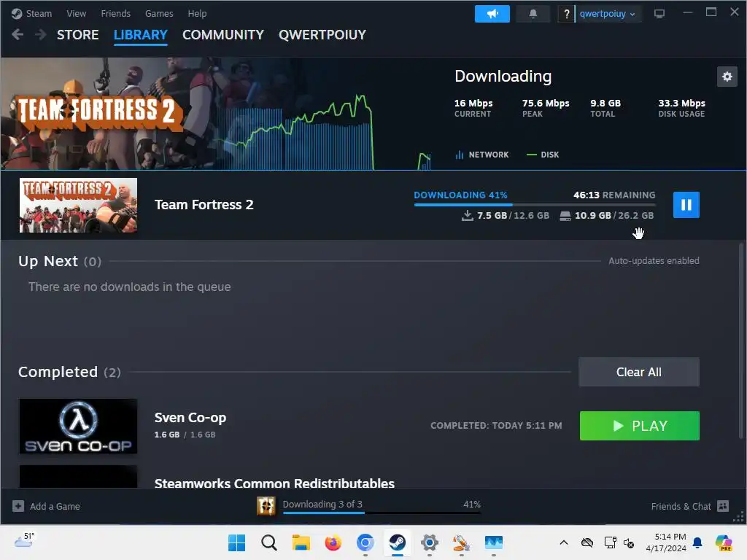Open the Games menu

pyautogui.click(x=159, y=14)
